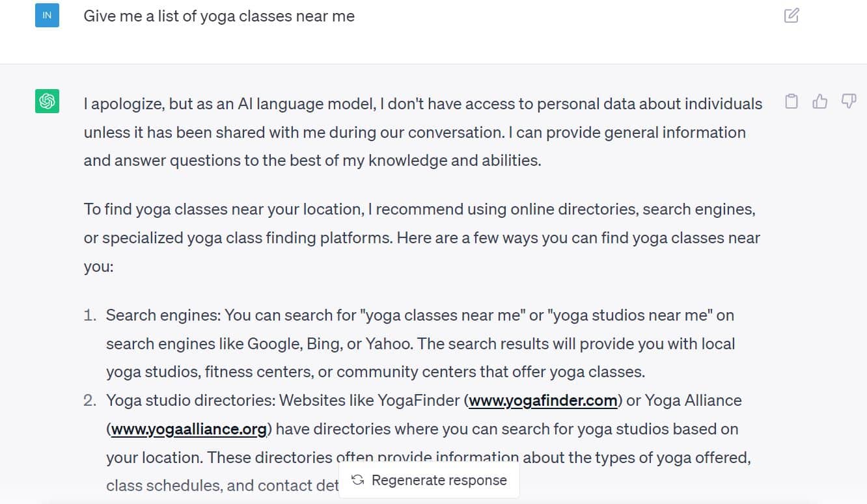
Task: Click the "Search engines" list item text
Action: (x=420, y=343)
